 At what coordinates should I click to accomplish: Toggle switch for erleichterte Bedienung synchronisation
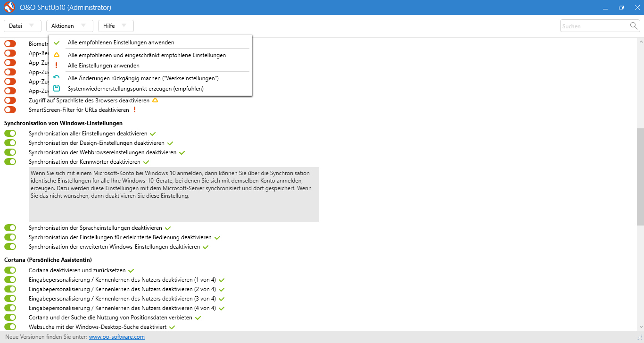tap(10, 237)
